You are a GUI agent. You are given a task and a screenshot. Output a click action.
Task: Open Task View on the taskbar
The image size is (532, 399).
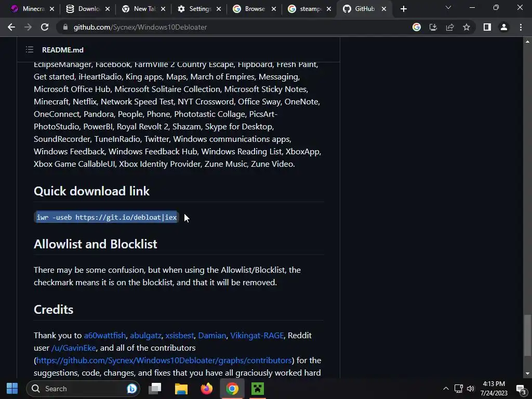point(155,389)
